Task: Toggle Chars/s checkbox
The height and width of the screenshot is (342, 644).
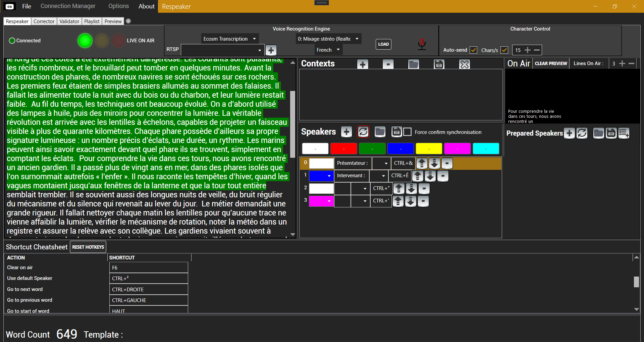Action: [x=504, y=50]
